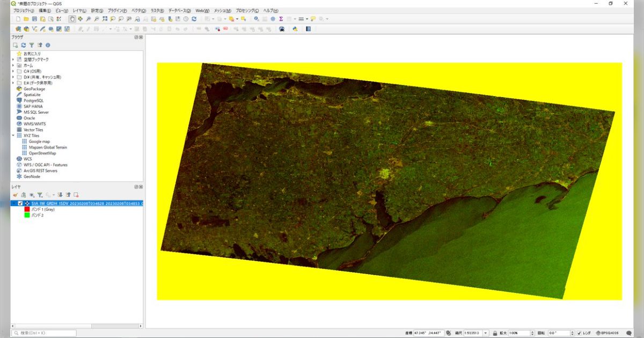Viewport: 644px width, 338px height.
Task: Open the message log in status bar
Action: (630, 333)
